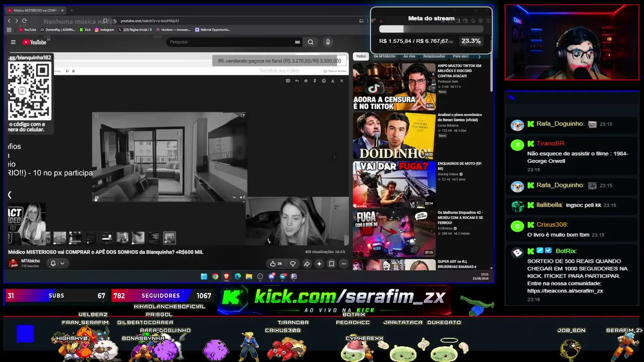The image size is (644, 362).
Task: Click the Meta do stream progress bar
Action: coord(431,29)
